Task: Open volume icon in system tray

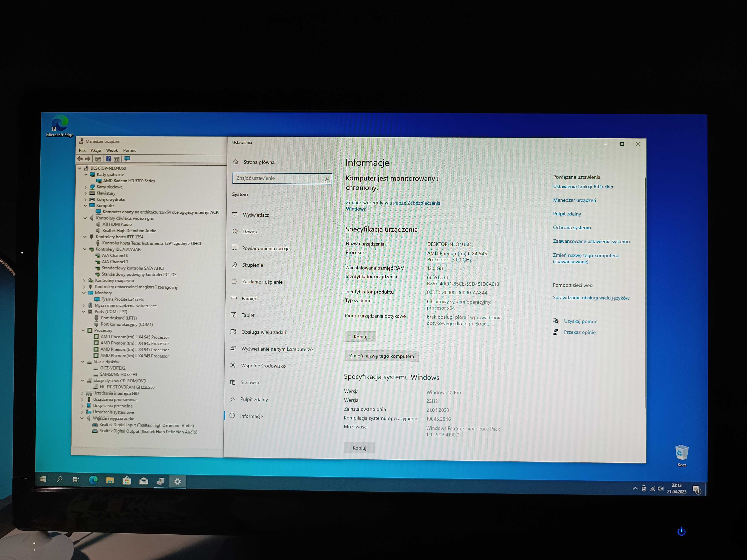Action: (x=661, y=489)
